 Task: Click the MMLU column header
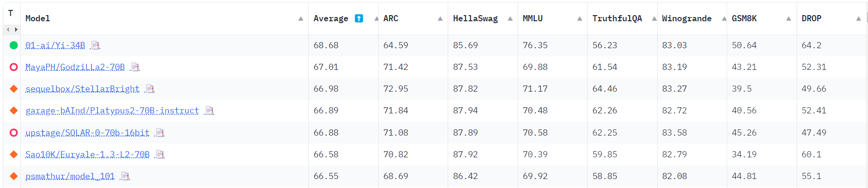point(532,18)
